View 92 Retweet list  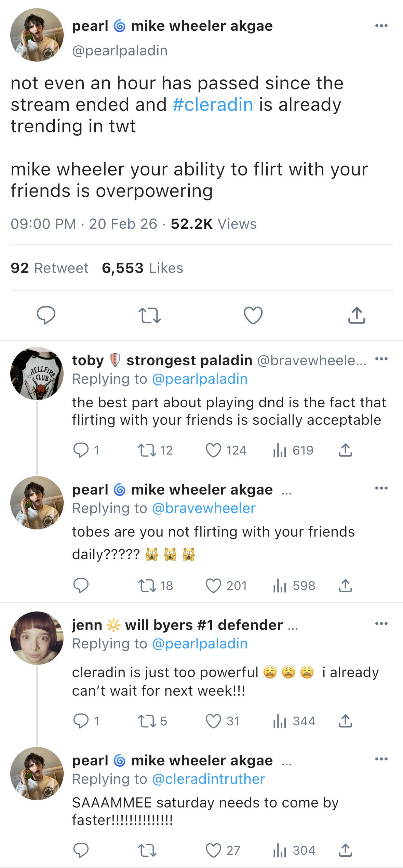pyautogui.click(x=49, y=268)
